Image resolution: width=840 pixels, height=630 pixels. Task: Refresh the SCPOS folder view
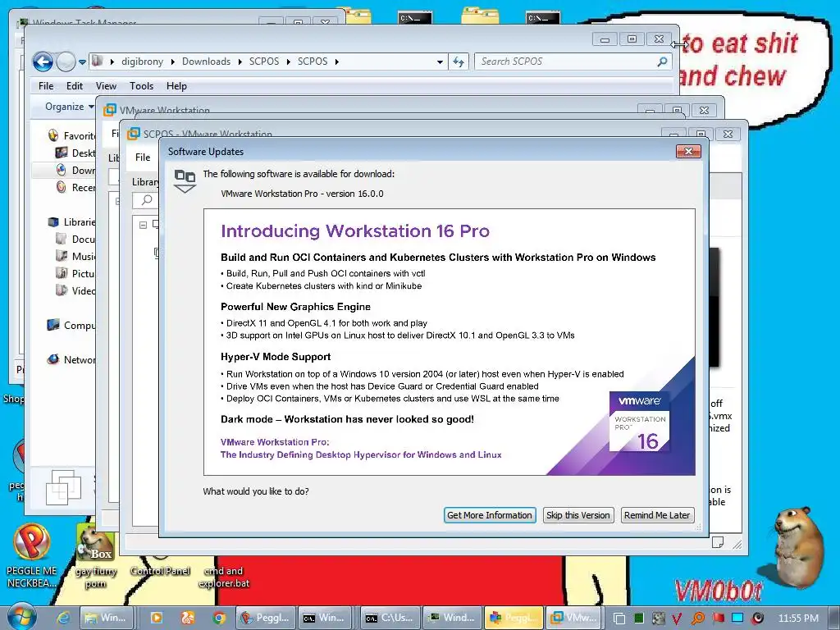click(459, 62)
